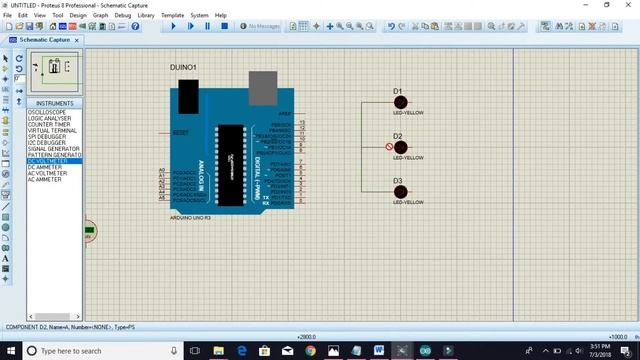
Task: Click the D2 yellow LED component
Action: tap(401, 147)
